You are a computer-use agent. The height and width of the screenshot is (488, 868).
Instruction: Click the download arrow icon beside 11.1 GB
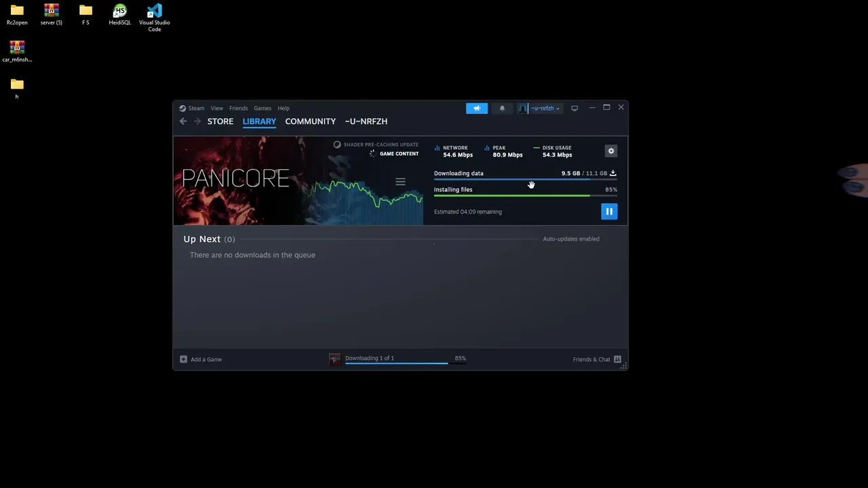613,174
